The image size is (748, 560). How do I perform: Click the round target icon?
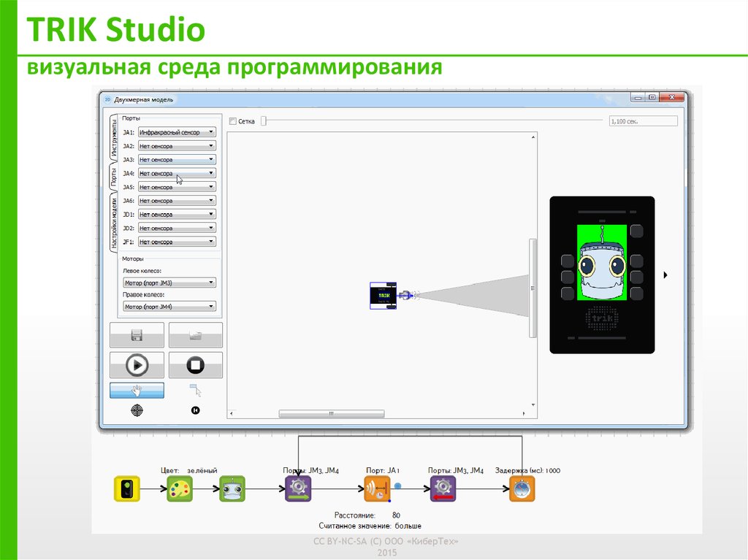click(137, 410)
